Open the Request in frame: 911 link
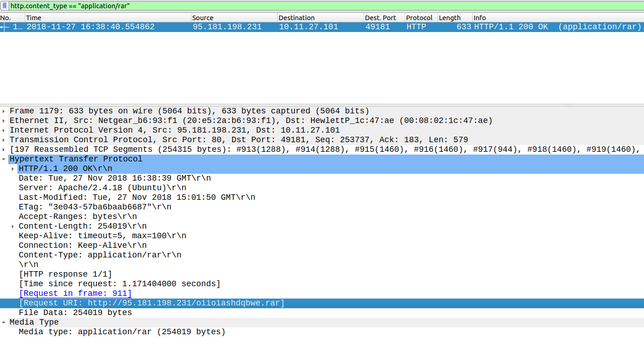This screenshot has width=644, height=337. click(75, 294)
